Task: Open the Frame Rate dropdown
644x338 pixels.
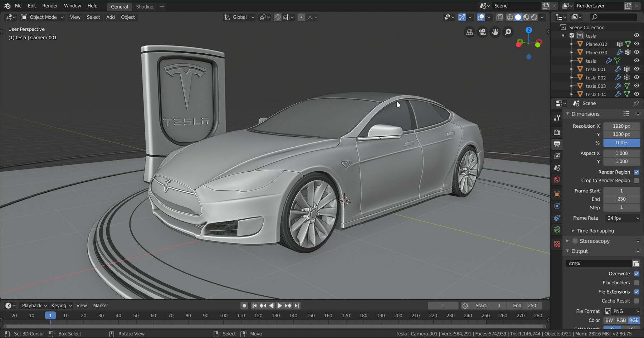Action: tap(622, 218)
